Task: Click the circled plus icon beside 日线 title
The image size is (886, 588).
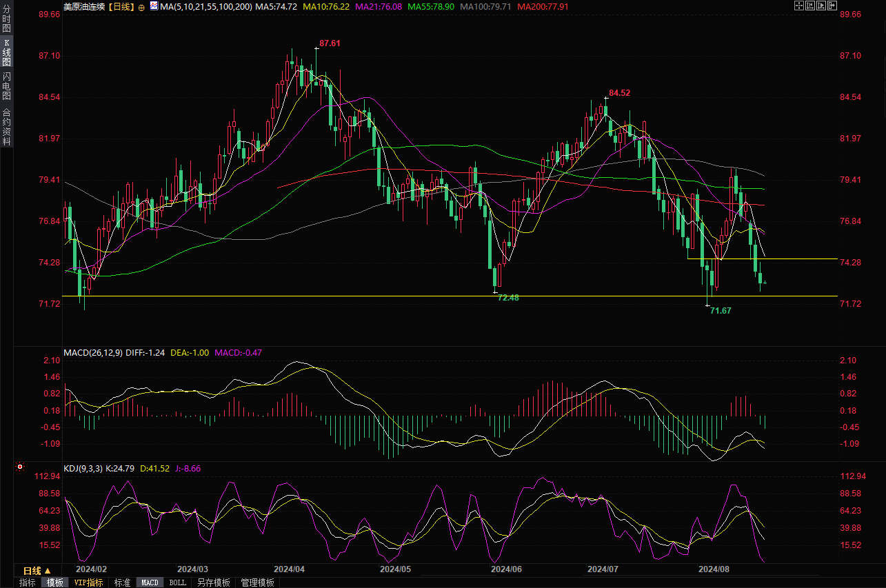Action: point(141,7)
